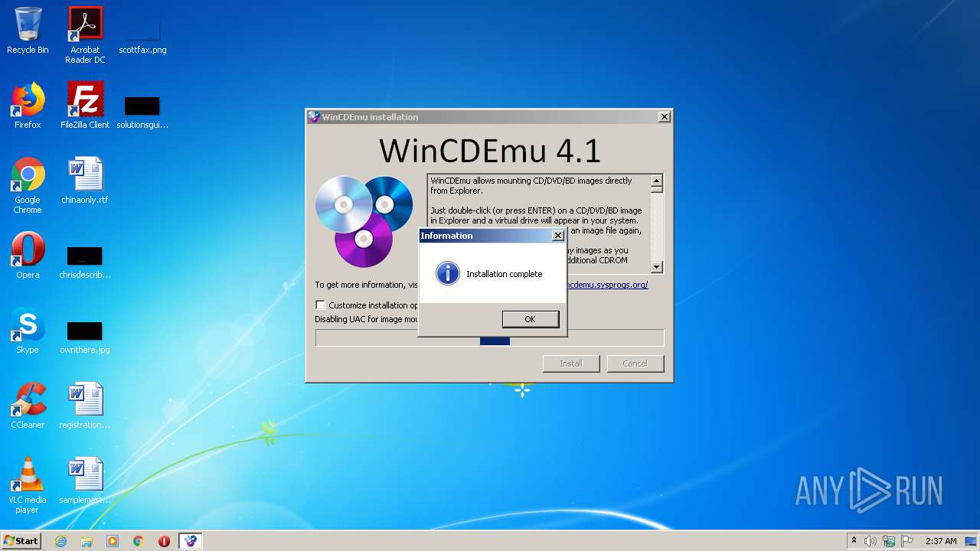Open CCleaner desktop shortcut
This screenshot has width=980, height=551.
[x=28, y=406]
